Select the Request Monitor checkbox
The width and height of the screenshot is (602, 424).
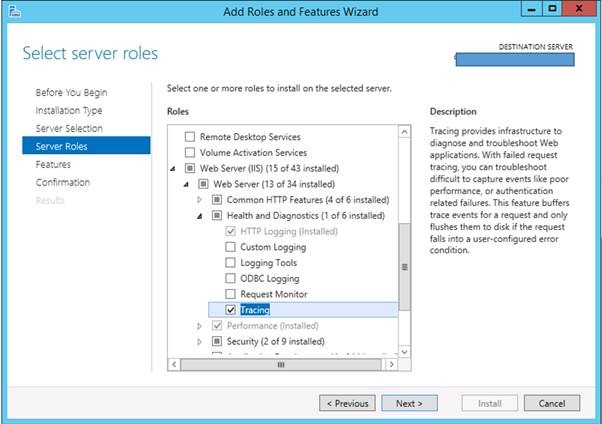(231, 295)
